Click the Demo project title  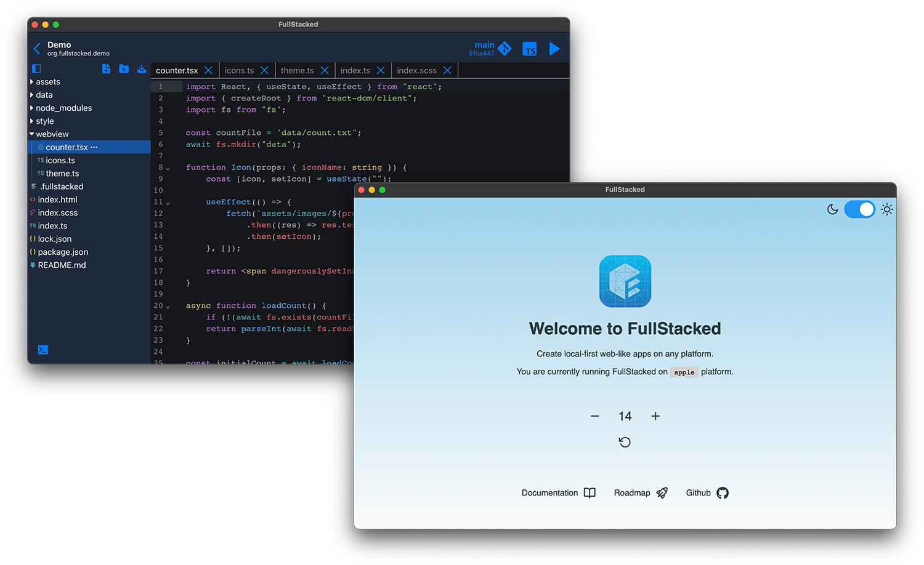coord(59,45)
